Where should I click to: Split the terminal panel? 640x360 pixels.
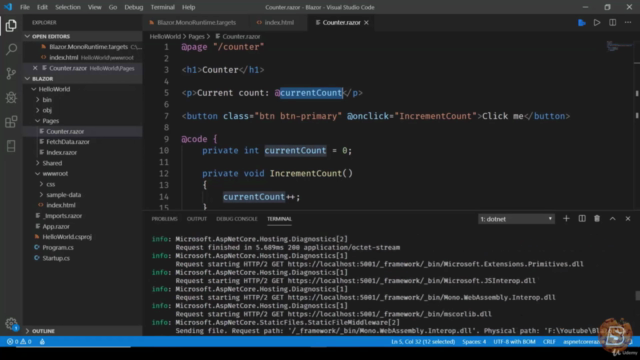pos(582,219)
